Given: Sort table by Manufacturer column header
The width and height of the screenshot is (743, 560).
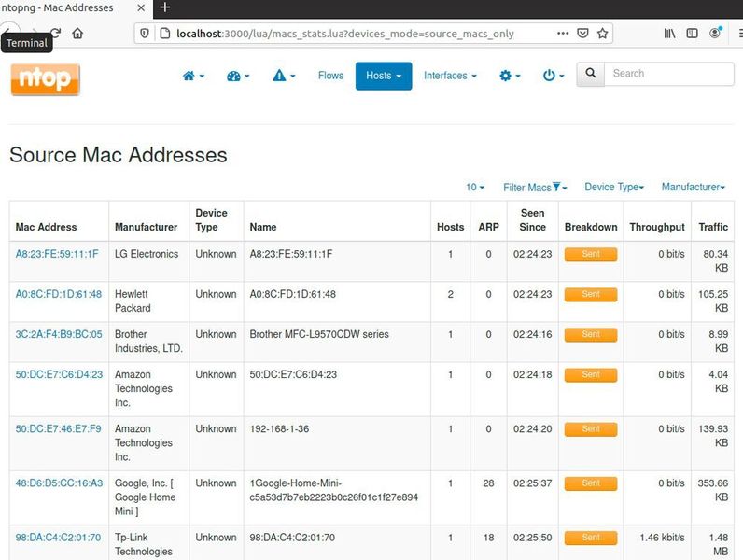Looking at the screenshot, I should pyautogui.click(x=146, y=227).
